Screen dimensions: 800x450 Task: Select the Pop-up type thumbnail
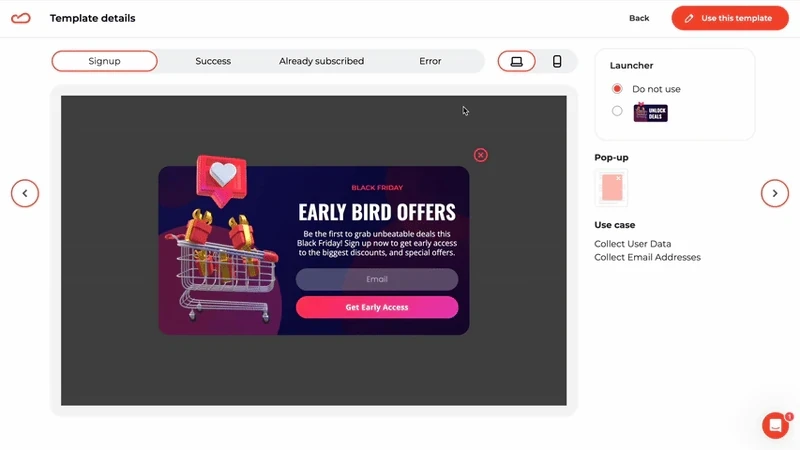[x=611, y=188]
